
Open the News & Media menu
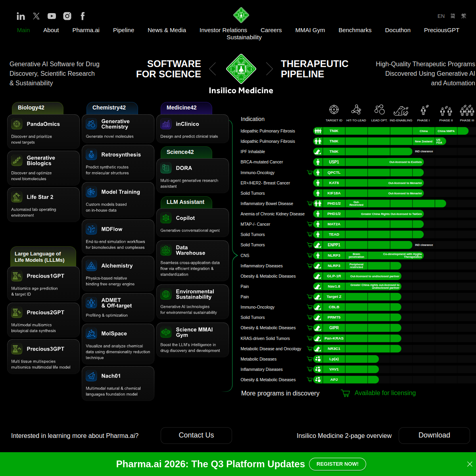coord(167,30)
